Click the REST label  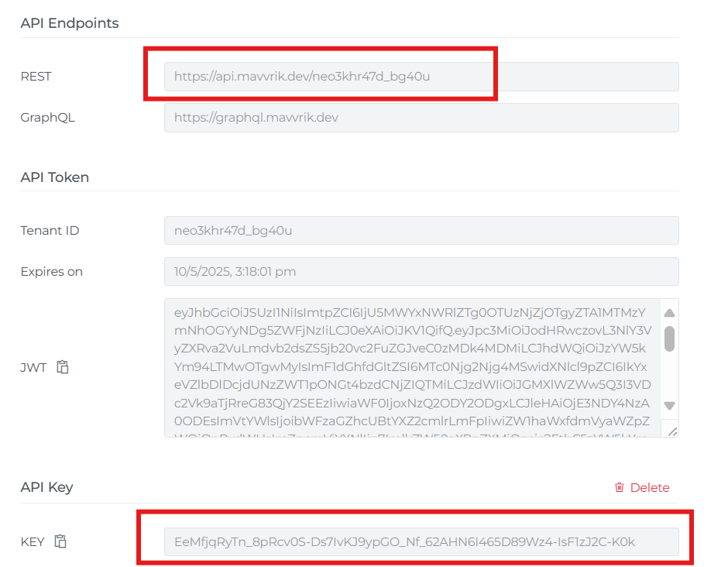[x=36, y=77]
